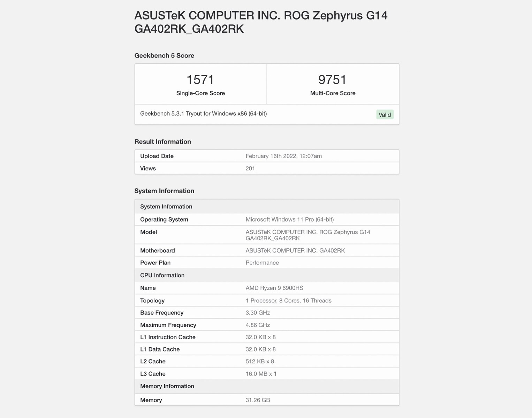Click the Memory Information section header

point(167,386)
